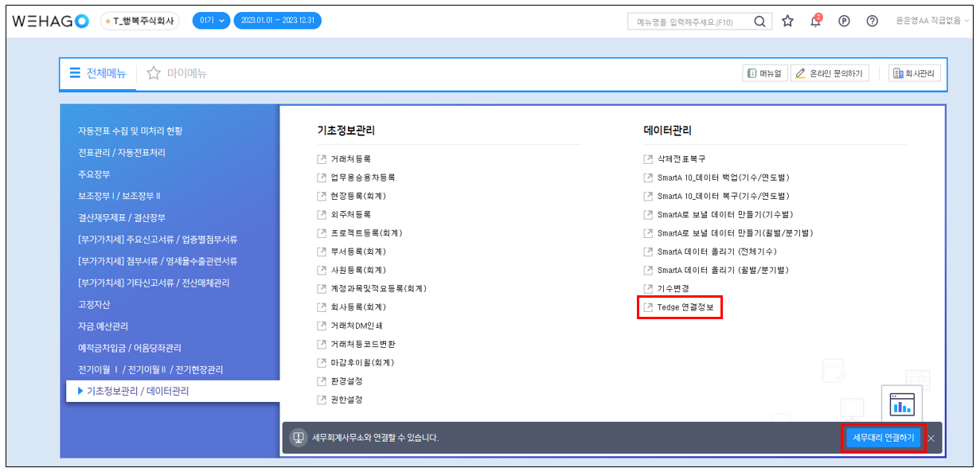Open the bar chart dashboard icon
This screenshot has width=980, height=472.
pos(901,404)
